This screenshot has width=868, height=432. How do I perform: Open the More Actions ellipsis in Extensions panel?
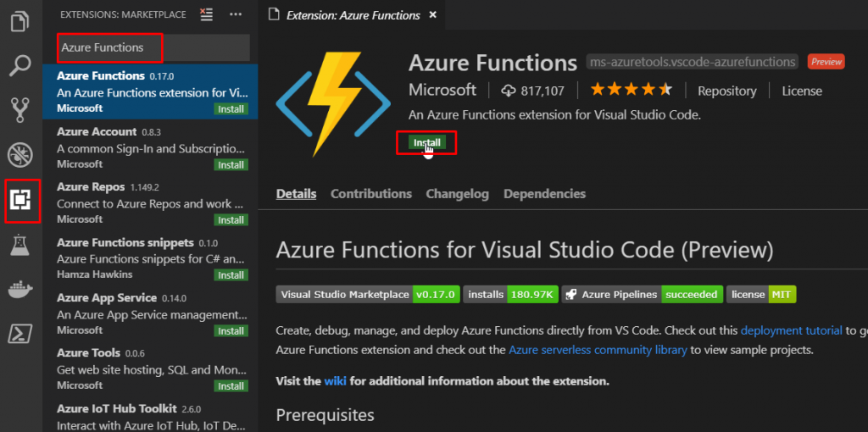(236, 14)
